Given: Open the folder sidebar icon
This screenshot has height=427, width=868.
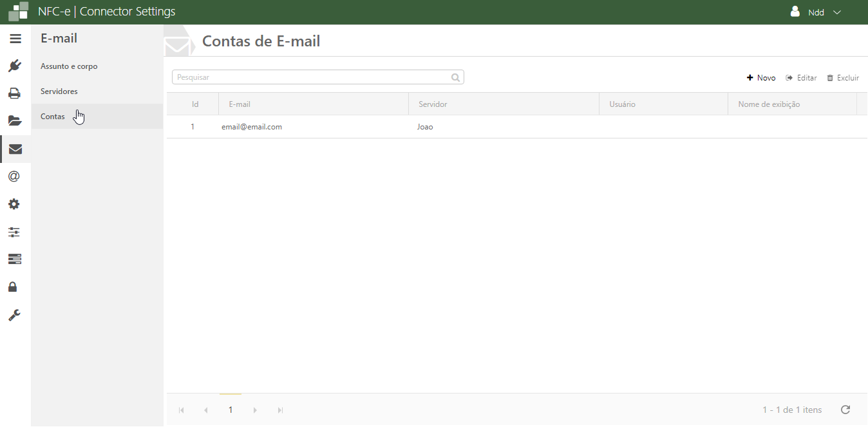Looking at the screenshot, I should [15, 121].
